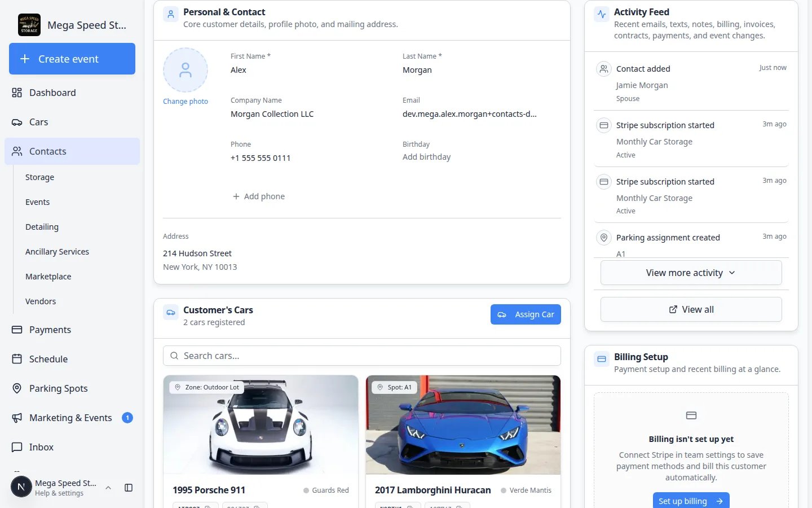Image resolution: width=812 pixels, height=508 pixels.
Task: Click View all in Activity Feed
Action: [691, 309]
